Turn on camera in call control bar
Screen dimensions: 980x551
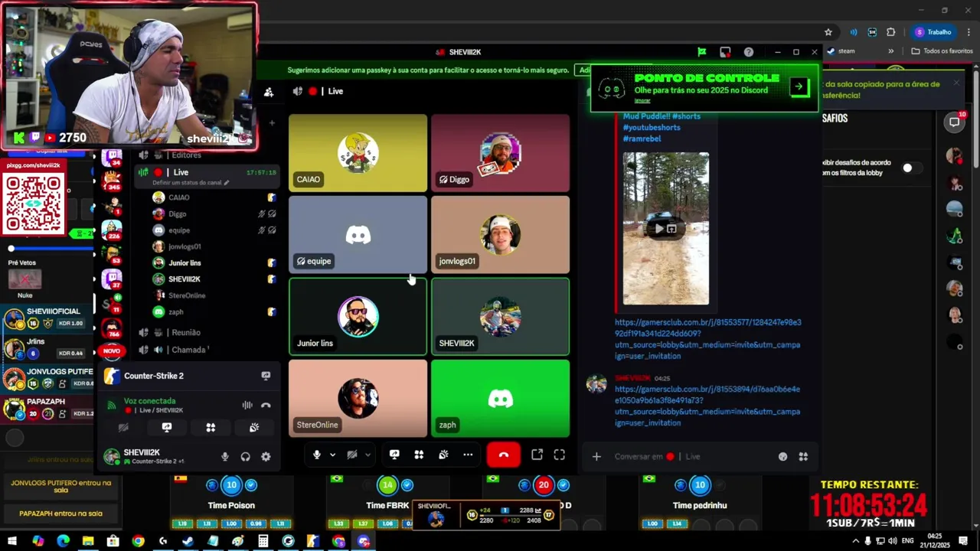352,455
